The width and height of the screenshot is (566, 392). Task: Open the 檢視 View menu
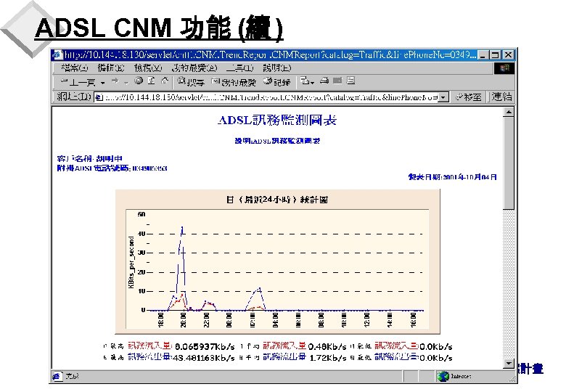[x=148, y=68]
